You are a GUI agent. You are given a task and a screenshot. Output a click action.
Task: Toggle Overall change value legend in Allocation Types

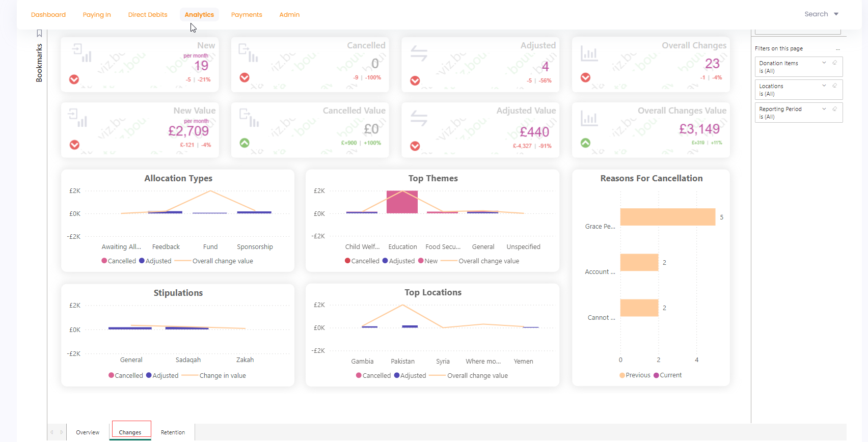point(214,261)
